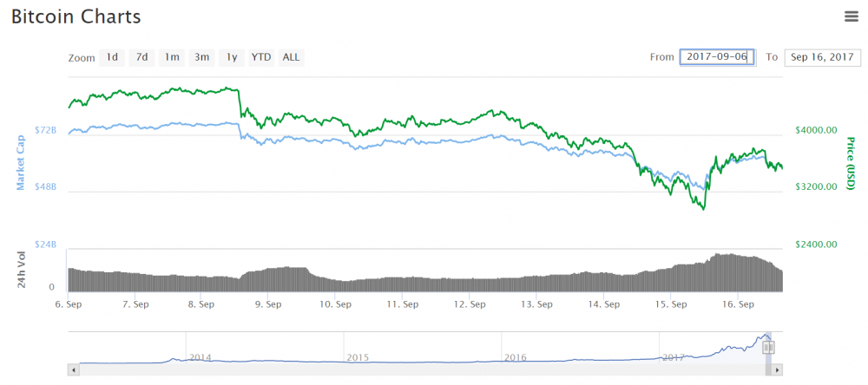
Task: Click the 12. Sep date tick
Action: coord(470,304)
